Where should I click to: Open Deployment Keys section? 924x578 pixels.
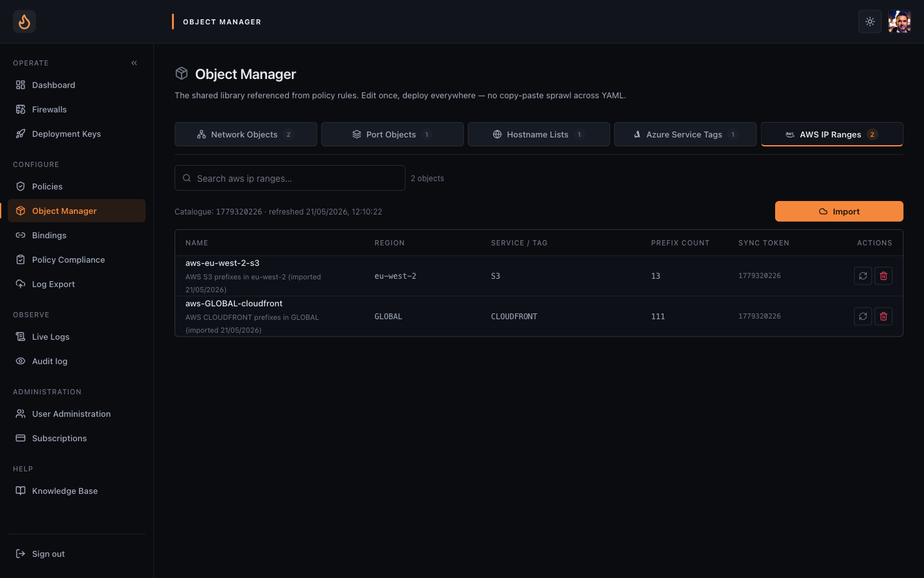click(x=76, y=134)
